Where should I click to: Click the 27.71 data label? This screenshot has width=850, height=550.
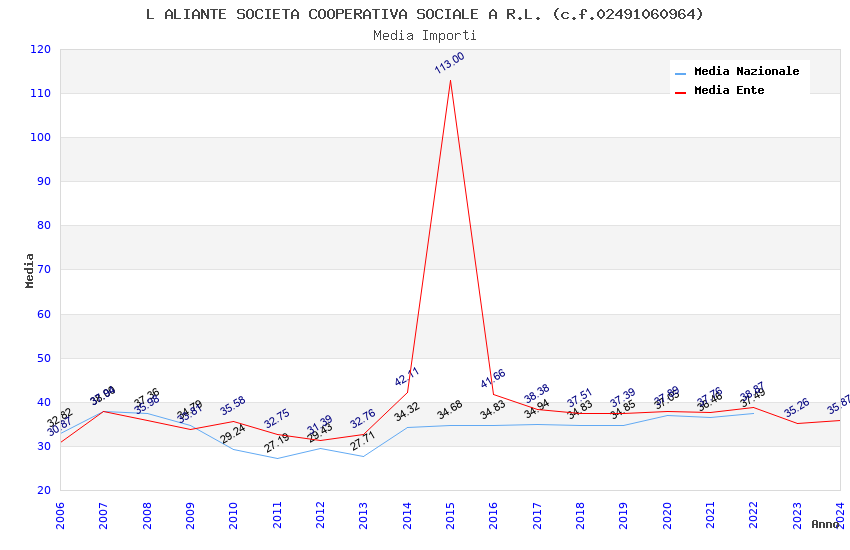pos(363,441)
